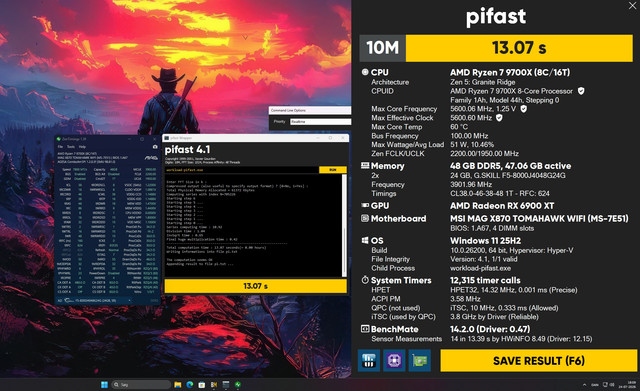
Task: Click the 48 GB DDR5, 47.06 GB active text
Action: click(x=511, y=166)
